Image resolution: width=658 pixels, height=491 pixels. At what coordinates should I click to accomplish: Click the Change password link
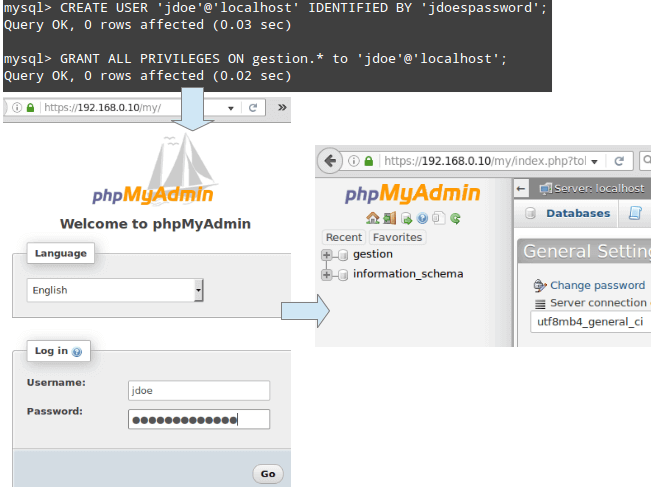click(x=597, y=285)
